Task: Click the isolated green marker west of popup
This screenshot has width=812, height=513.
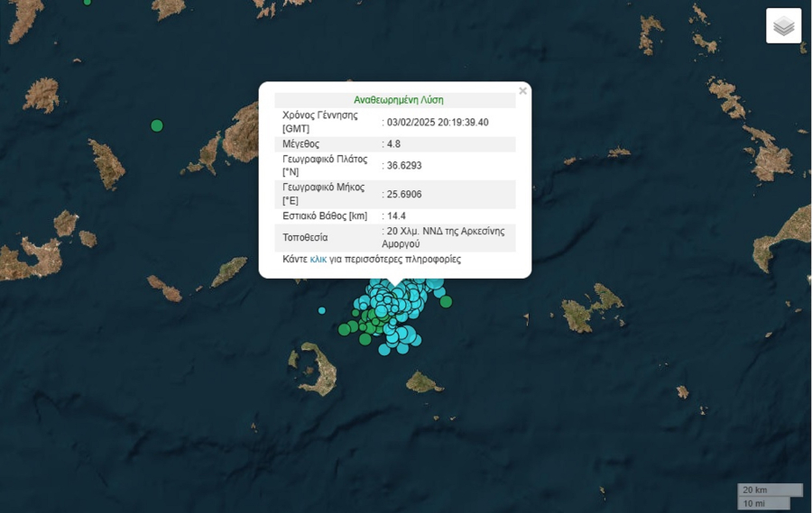Action: coord(157,125)
